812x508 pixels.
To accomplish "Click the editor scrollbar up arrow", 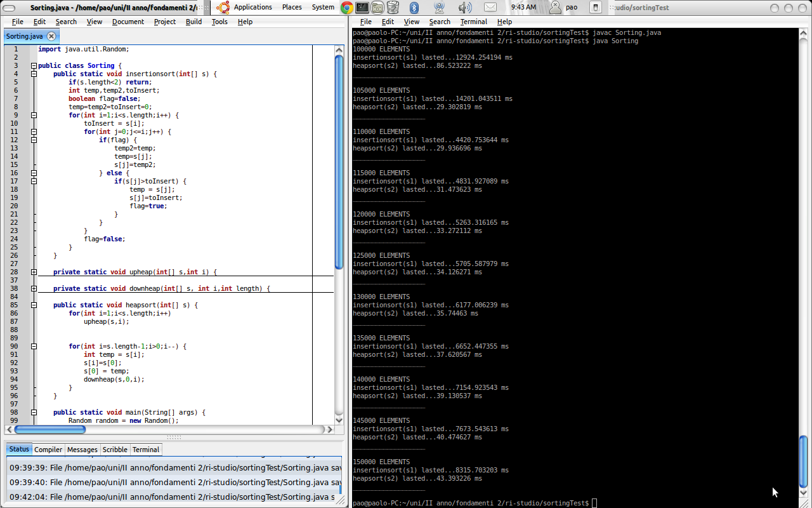I will 339,50.
